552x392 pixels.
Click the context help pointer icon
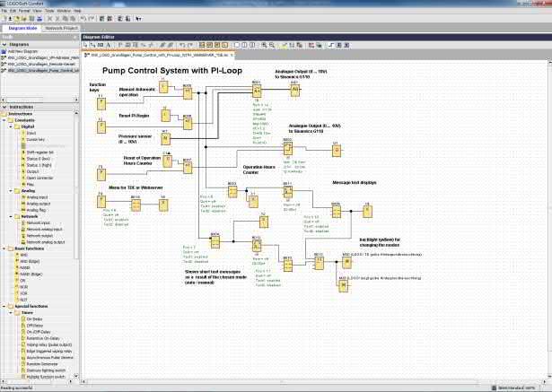[x=139, y=19]
